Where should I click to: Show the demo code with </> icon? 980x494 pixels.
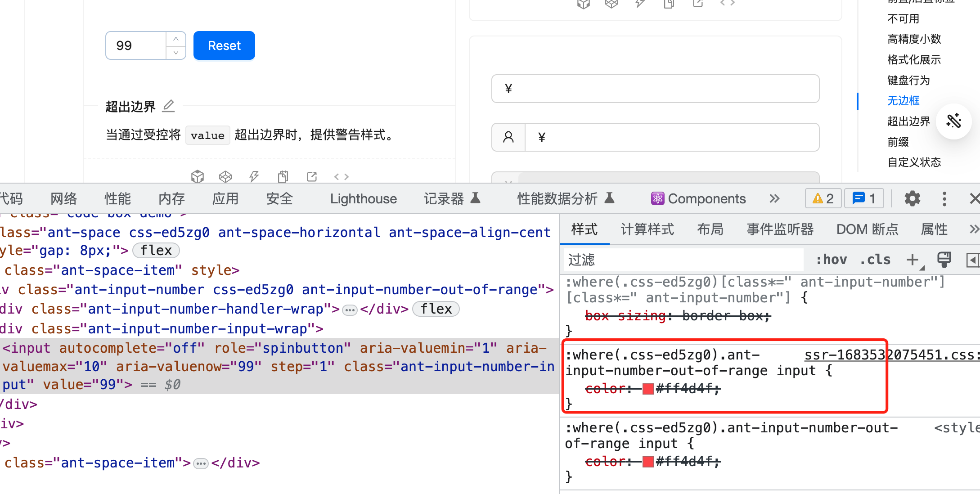(x=341, y=176)
